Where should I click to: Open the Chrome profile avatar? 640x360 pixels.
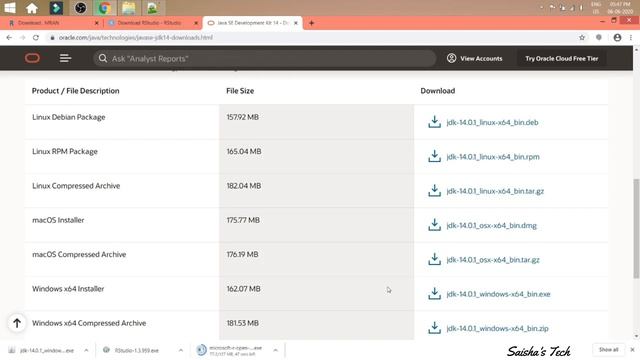click(617, 38)
